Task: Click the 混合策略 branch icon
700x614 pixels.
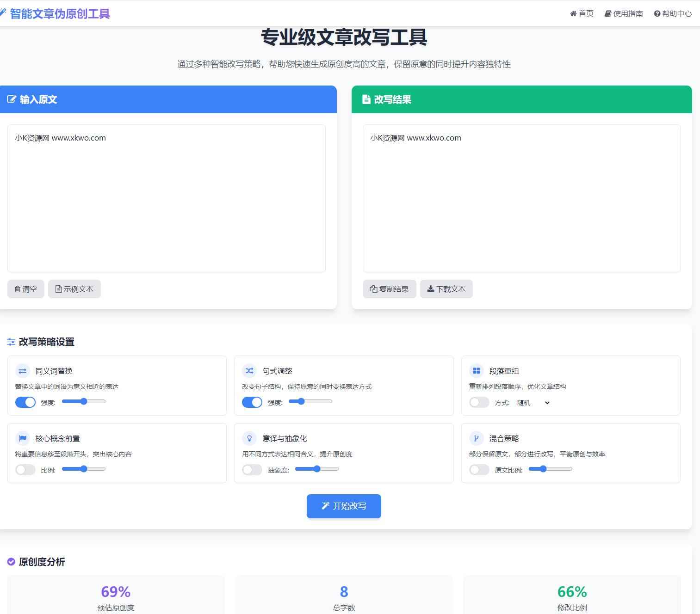Action: [476, 438]
